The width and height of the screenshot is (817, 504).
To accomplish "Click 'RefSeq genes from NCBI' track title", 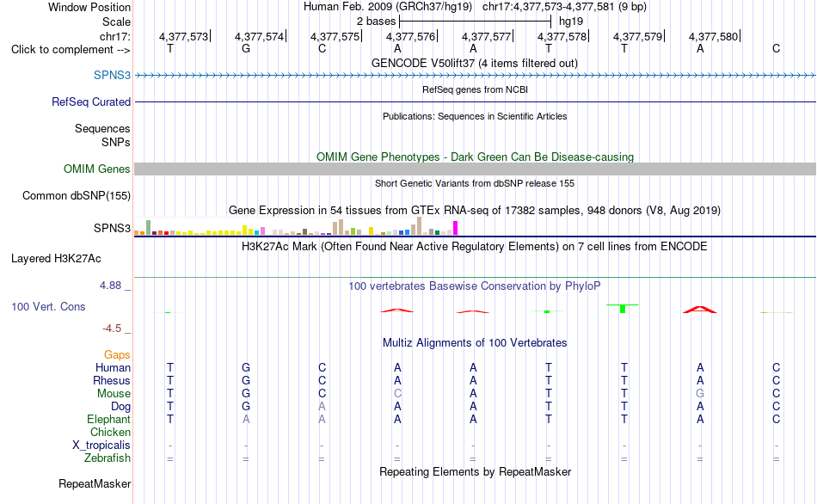I will point(475,89).
